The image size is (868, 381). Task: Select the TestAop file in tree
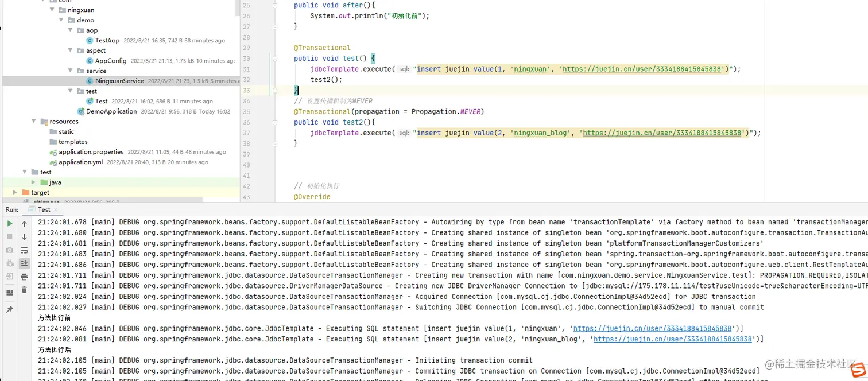point(107,41)
